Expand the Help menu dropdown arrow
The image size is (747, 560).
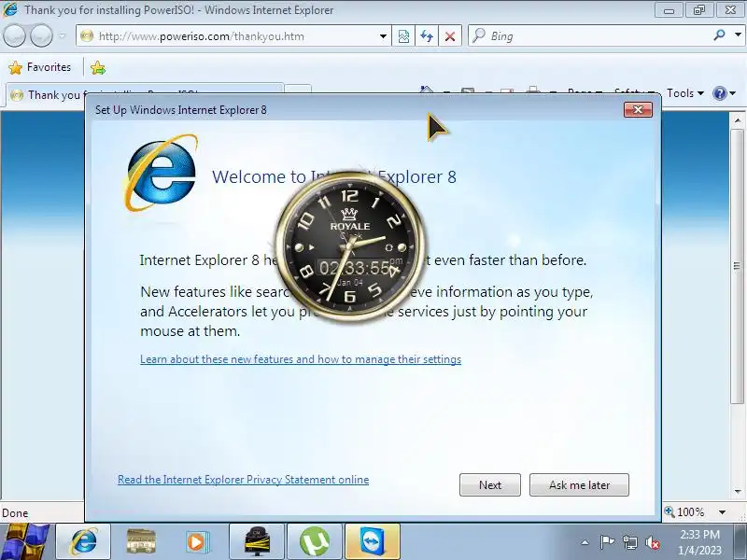coord(733,93)
